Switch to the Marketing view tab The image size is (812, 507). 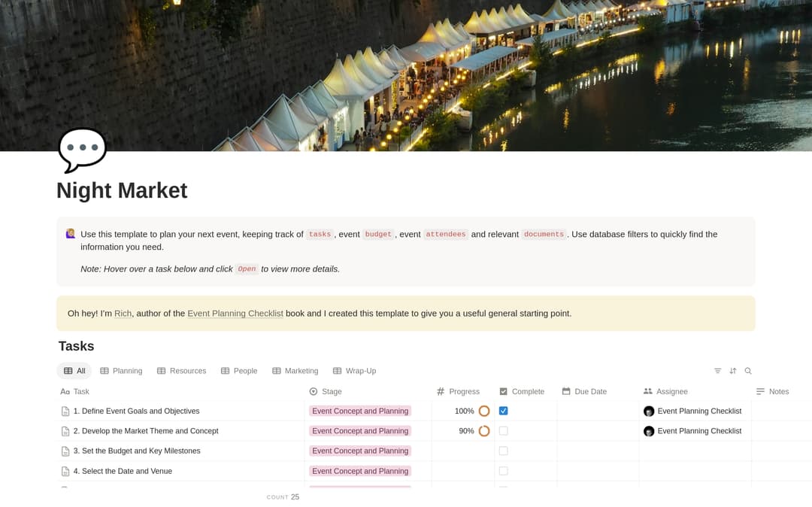pyautogui.click(x=295, y=371)
